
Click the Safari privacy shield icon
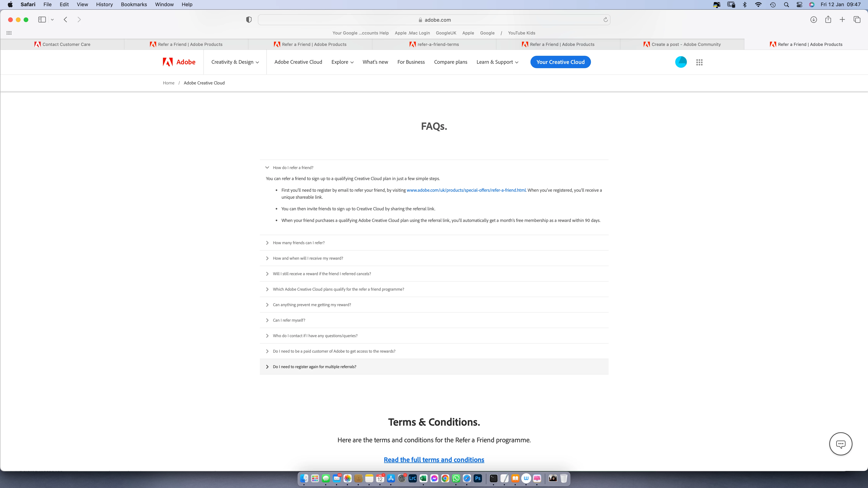point(249,20)
